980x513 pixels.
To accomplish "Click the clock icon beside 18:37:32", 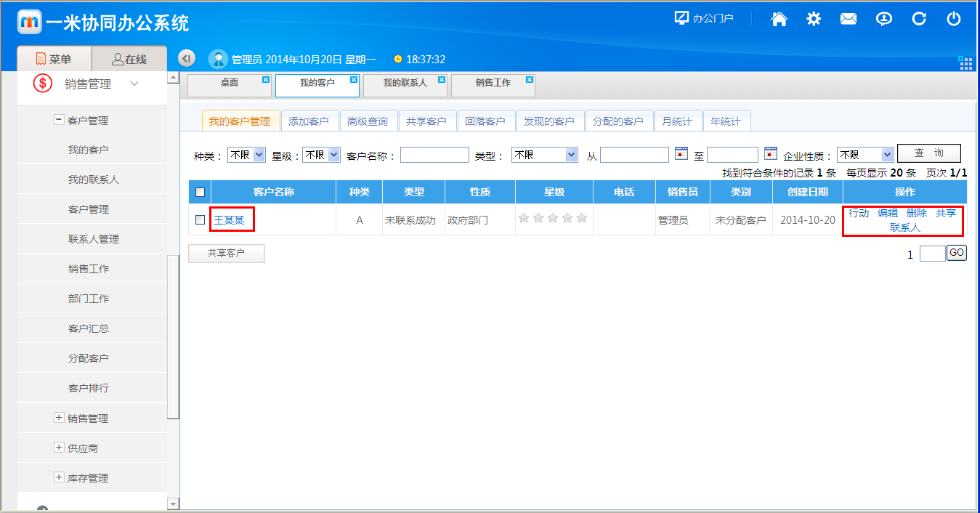I will 397,60.
